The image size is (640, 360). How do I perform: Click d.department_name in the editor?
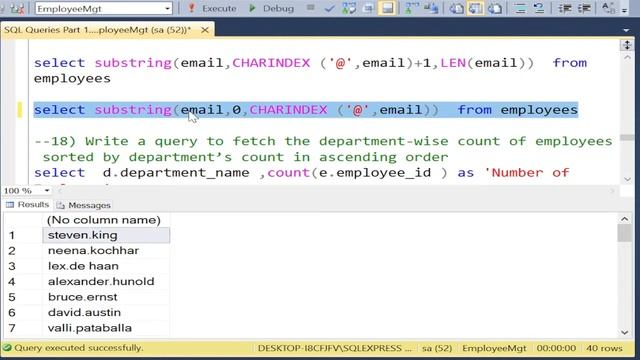pos(176,173)
